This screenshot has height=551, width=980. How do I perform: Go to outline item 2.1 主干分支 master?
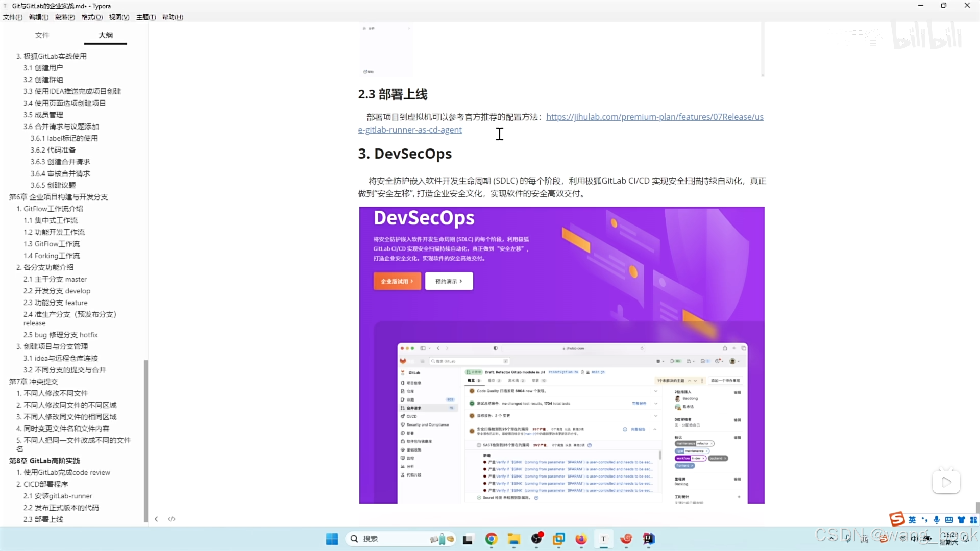click(x=55, y=279)
